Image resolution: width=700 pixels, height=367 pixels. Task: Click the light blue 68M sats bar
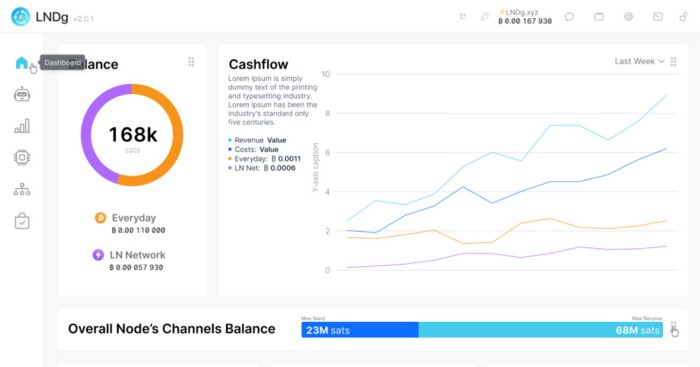click(x=541, y=330)
